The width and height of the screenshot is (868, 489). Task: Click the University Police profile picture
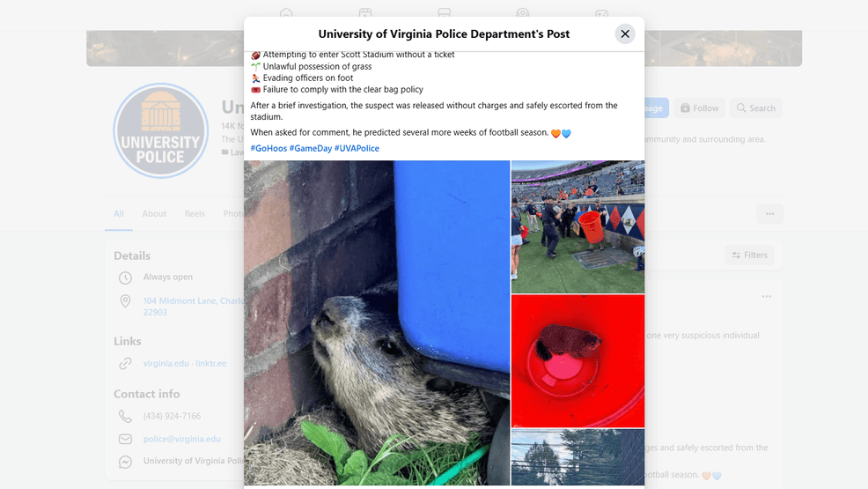[x=160, y=130]
